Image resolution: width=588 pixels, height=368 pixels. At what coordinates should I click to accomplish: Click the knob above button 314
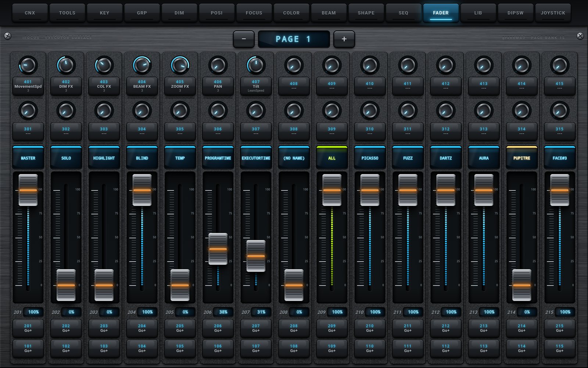[x=521, y=111]
